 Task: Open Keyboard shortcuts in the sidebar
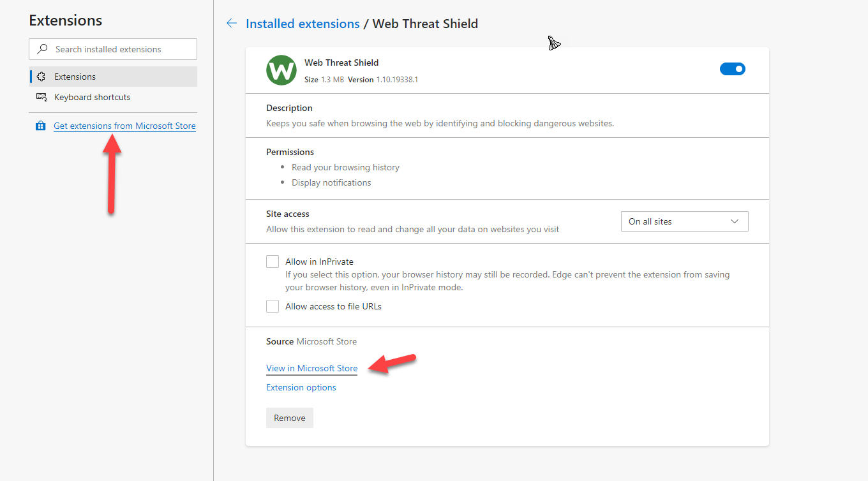[x=113, y=97]
